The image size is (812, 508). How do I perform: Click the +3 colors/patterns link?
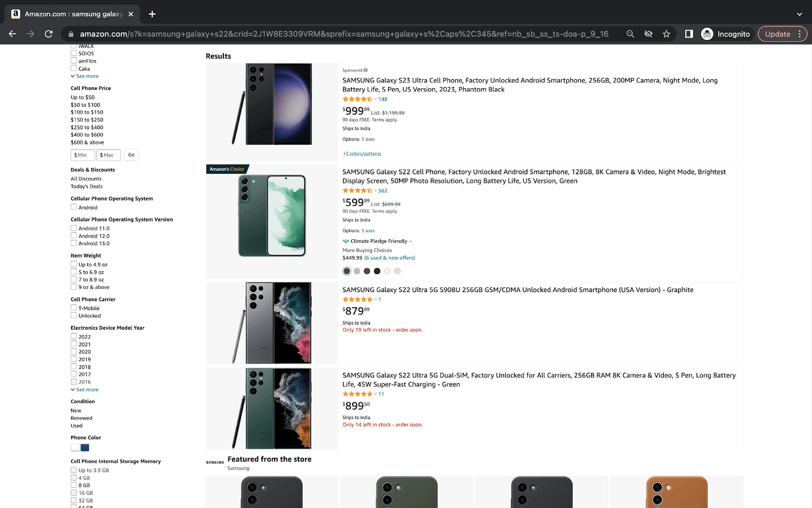coord(362,153)
